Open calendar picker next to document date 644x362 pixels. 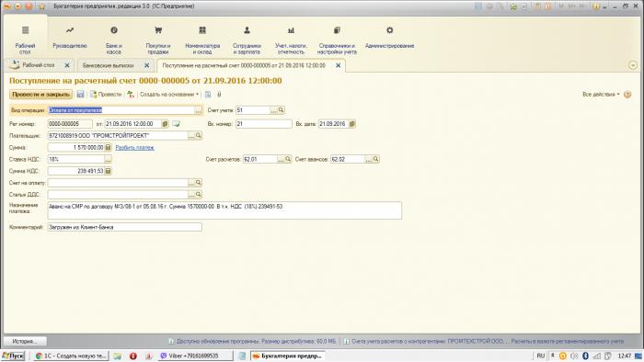click(165, 123)
